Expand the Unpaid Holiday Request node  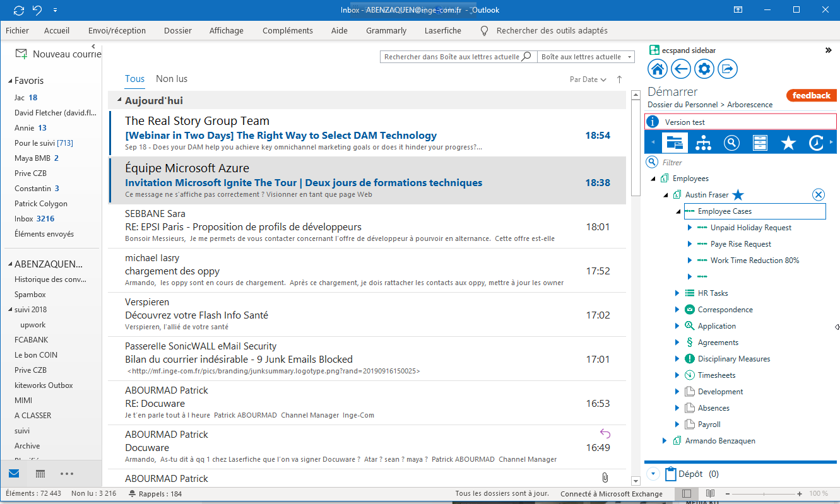[x=690, y=228]
